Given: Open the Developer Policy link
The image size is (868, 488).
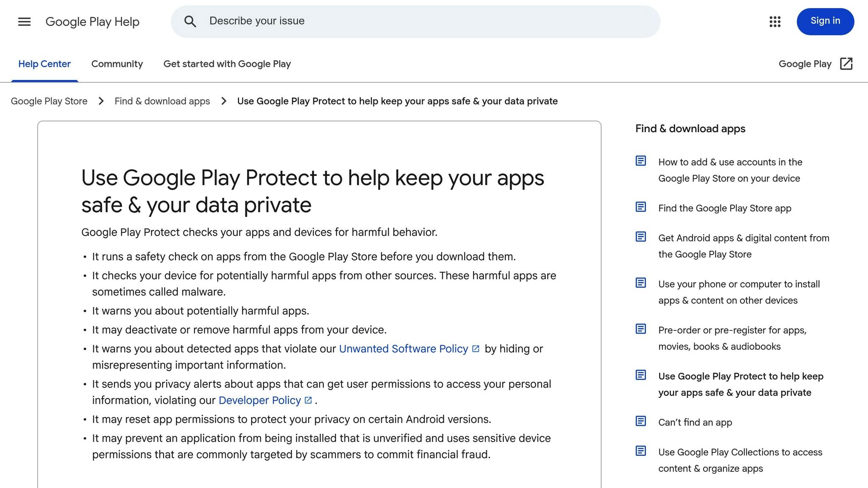Looking at the screenshot, I should click(259, 400).
